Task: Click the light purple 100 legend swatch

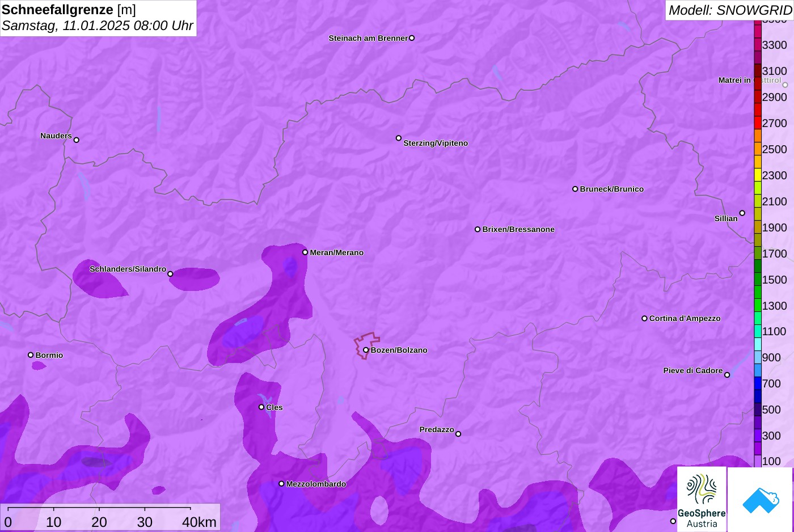Action: [x=758, y=461]
